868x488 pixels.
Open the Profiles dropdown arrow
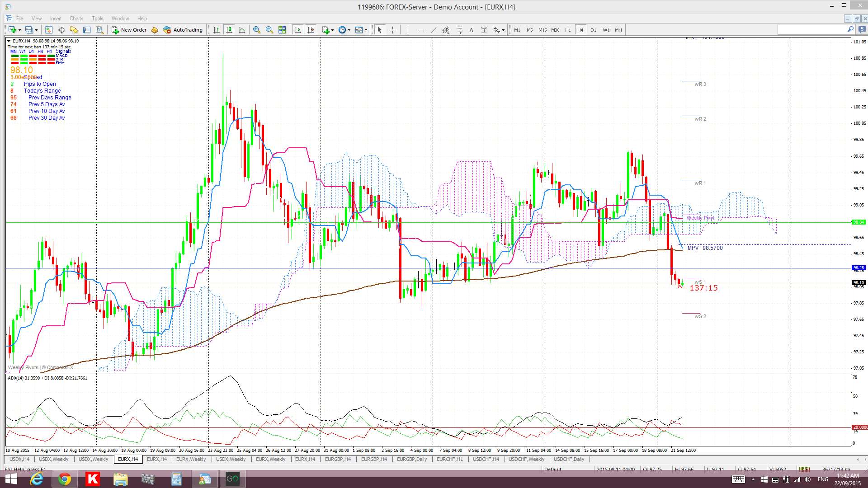coord(36,30)
